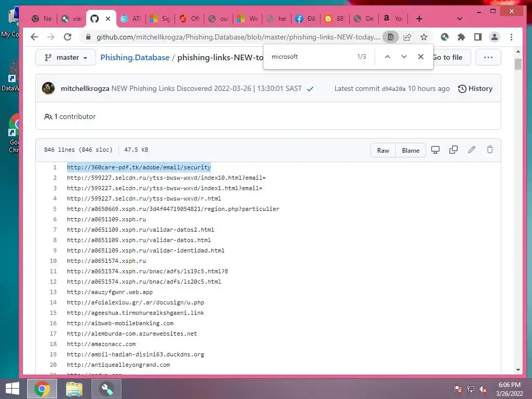Switch to the AT&T tab
Image resolution: width=532 pixels, height=399 pixels.
pyautogui.click(x=131, y=19)
